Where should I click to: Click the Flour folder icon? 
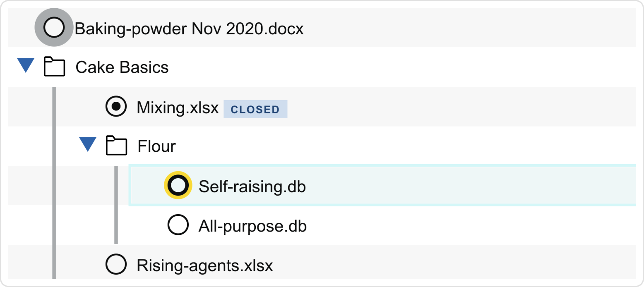point(116,146)
